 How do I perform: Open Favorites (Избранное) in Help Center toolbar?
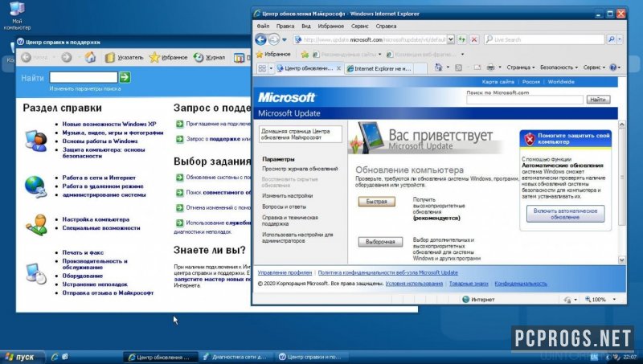coord(168,57)
